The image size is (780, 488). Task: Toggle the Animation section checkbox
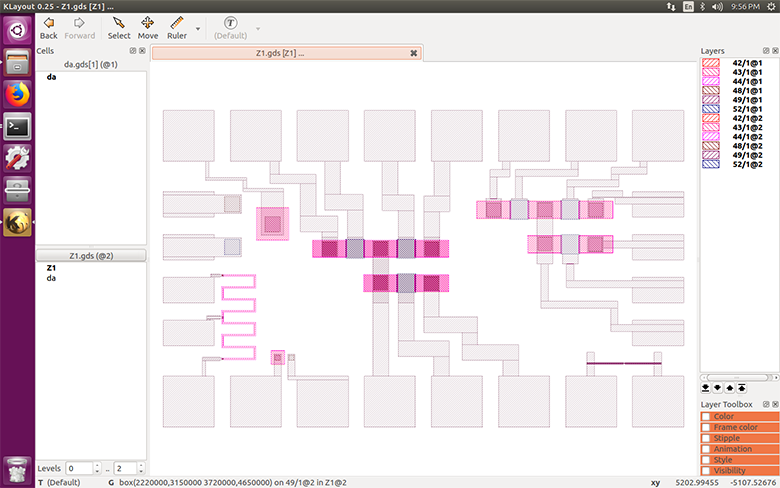tap(706, 449)
